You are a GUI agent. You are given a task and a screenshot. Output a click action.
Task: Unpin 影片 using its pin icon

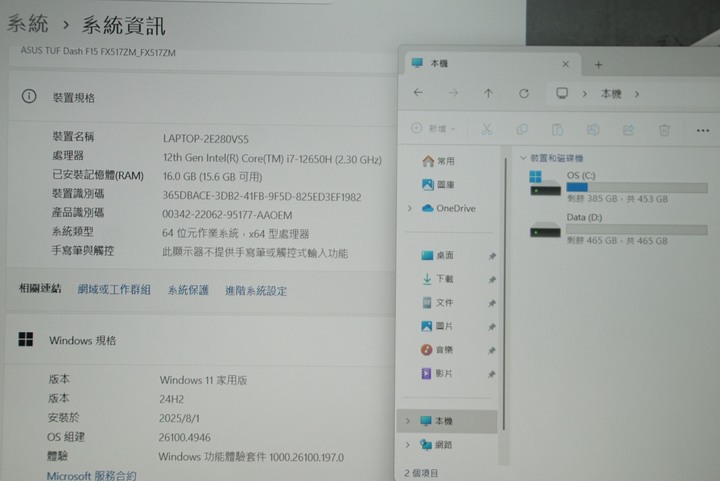tap(491, 374)
